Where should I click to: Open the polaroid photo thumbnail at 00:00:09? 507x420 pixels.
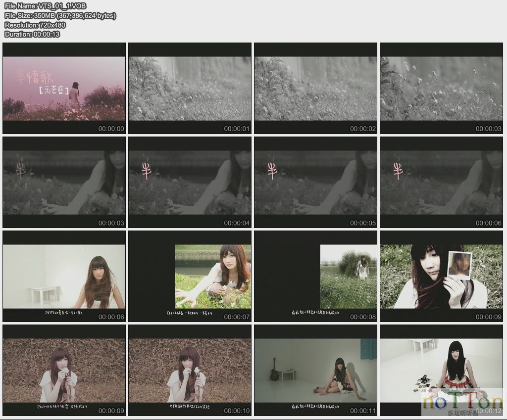click(x=441, y=276)
